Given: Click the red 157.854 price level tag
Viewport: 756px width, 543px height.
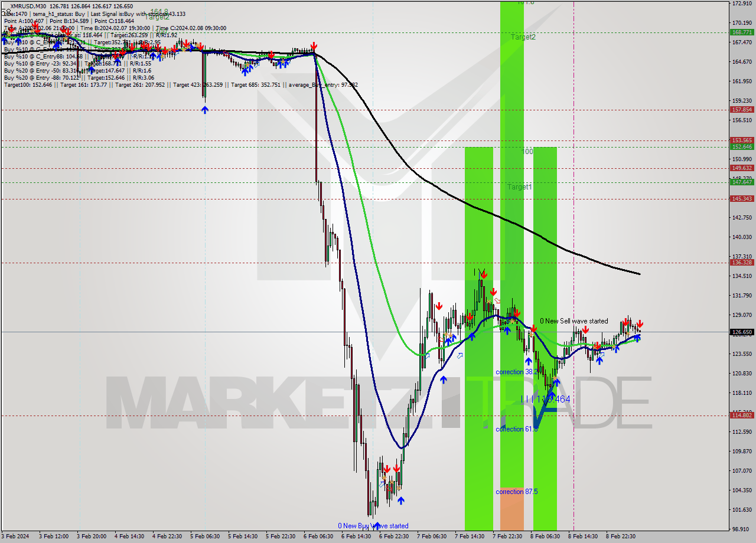Looking at the screenshot, I should [742, 109].
